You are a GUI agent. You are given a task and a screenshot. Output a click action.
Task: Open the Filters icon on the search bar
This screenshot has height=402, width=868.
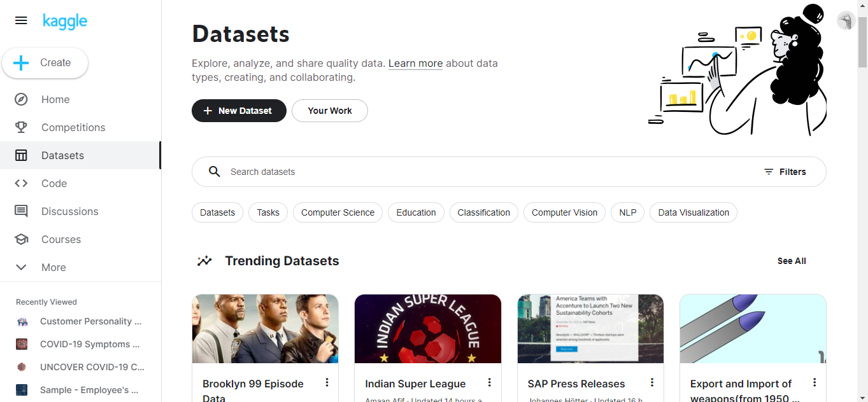coord(769,171)
